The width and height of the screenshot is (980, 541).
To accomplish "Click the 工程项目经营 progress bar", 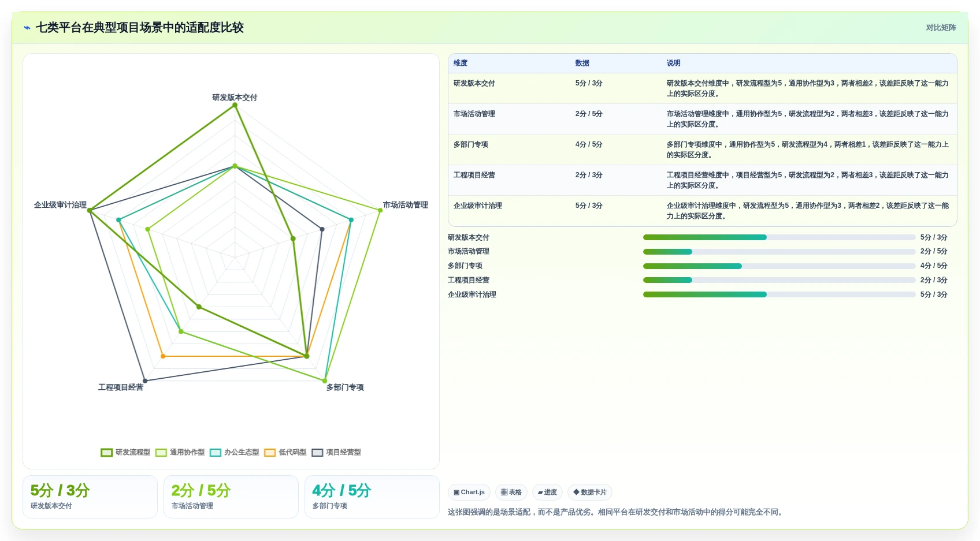I will point(779,280).
